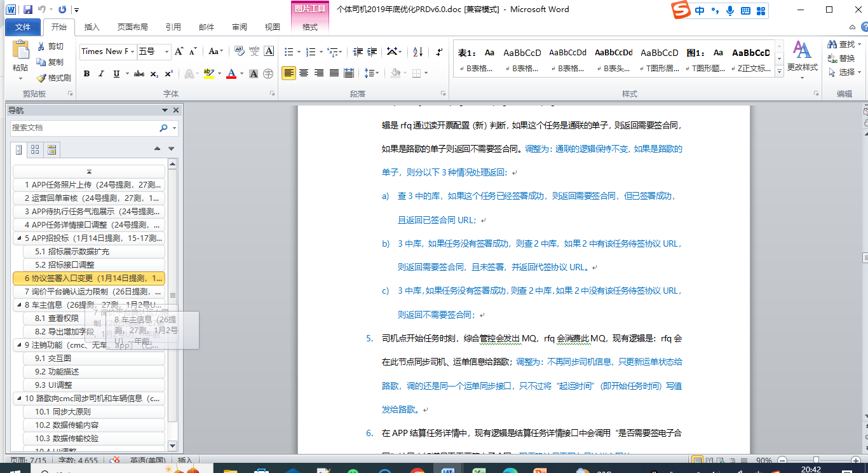Screen dimensions: 868x473
Task: Click the character shading icon
Action: coord(254,74)
